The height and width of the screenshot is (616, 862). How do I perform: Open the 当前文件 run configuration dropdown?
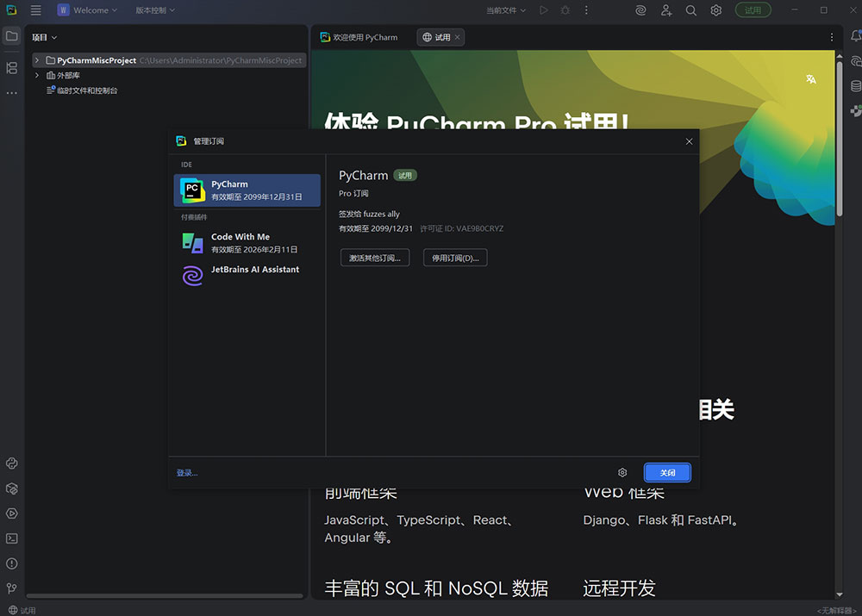pos(505,10)
